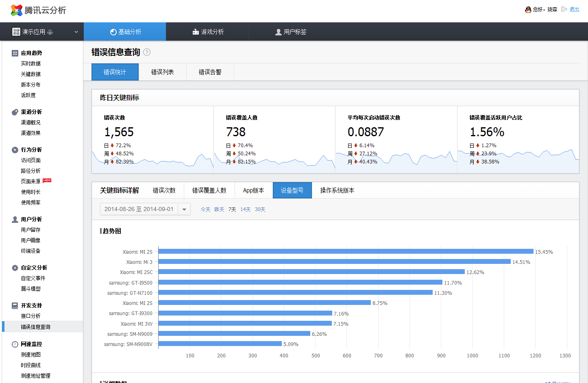This screenshot has width=588, height=383.
Task: Open 测速地址管理 in sidebar
Action: point(36,376)
